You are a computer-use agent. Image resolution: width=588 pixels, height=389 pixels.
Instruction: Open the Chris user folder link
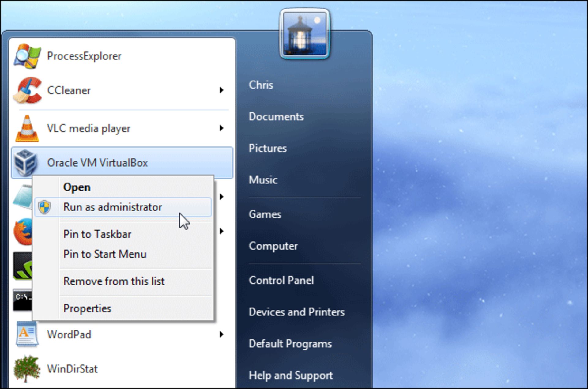tap(261, 85)
